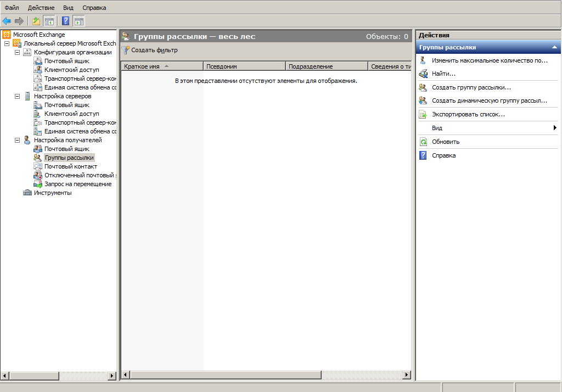Click the Изменить максимальное количество icon
Image resolution: width=562 pixels, height=392 pixels.
tap(423, 60)
